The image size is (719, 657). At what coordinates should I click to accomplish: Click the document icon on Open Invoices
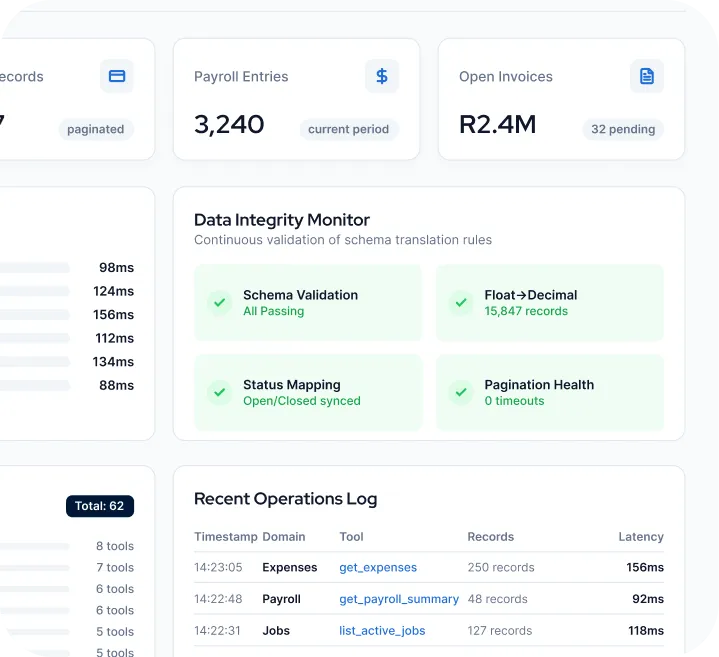click(x=647, y=76)
